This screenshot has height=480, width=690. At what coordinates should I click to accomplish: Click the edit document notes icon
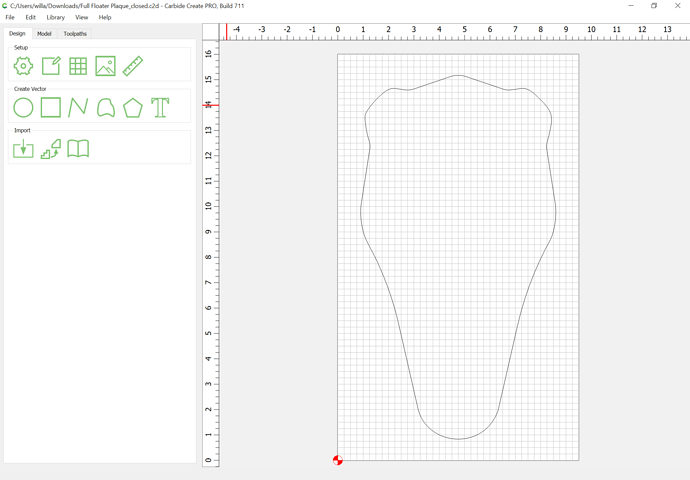tap(51, 66)
